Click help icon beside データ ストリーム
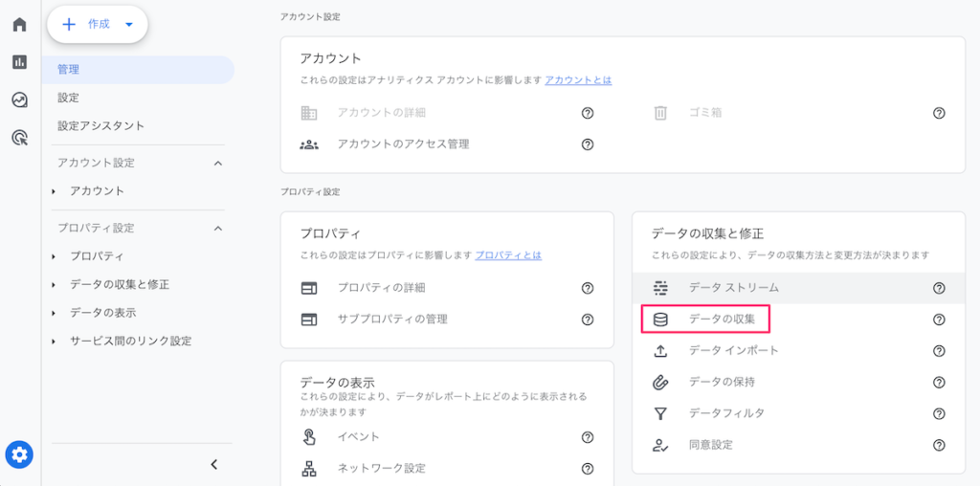 (x=939, y=288)
